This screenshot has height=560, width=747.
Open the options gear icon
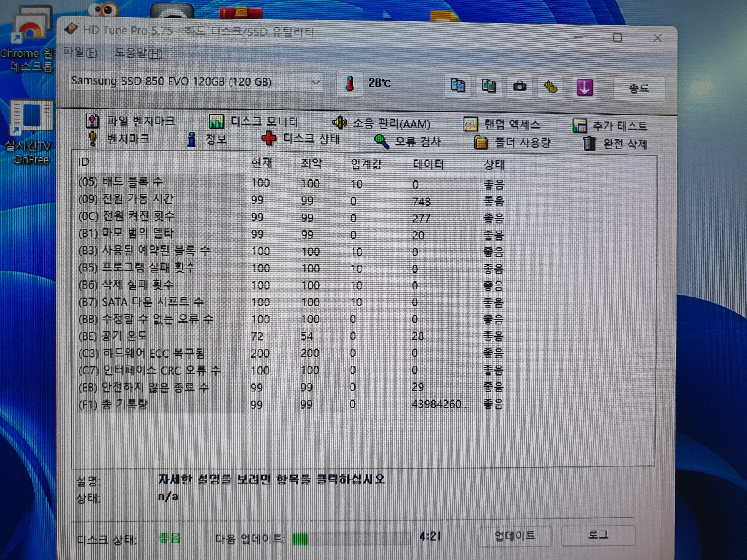click(550, 87)
